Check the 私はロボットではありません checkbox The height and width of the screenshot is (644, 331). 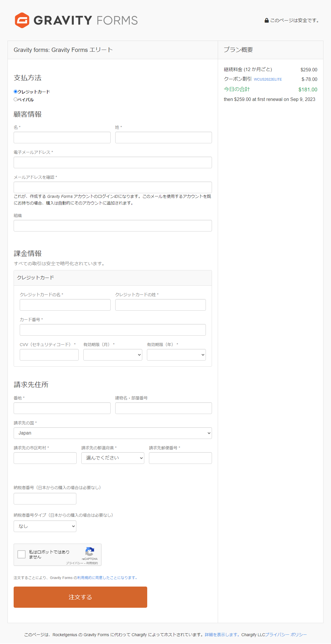click(21, 554)
